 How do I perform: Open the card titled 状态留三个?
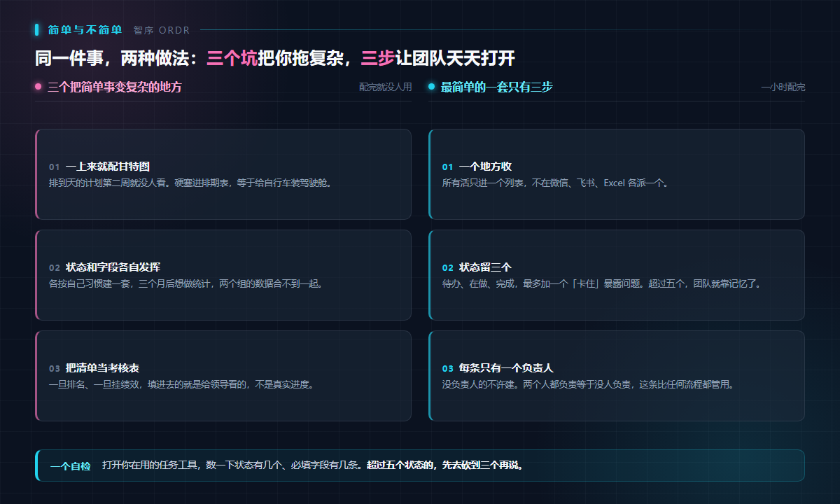click(617, 275)
